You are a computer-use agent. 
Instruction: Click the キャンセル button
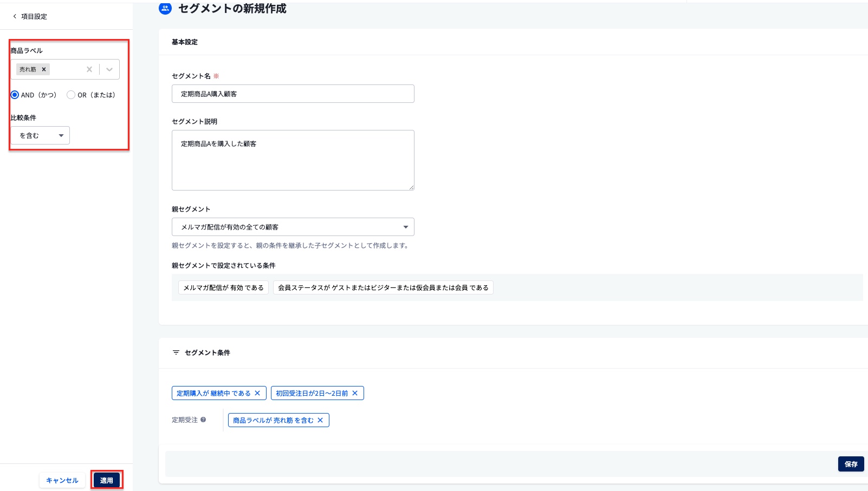coord(62,480)
